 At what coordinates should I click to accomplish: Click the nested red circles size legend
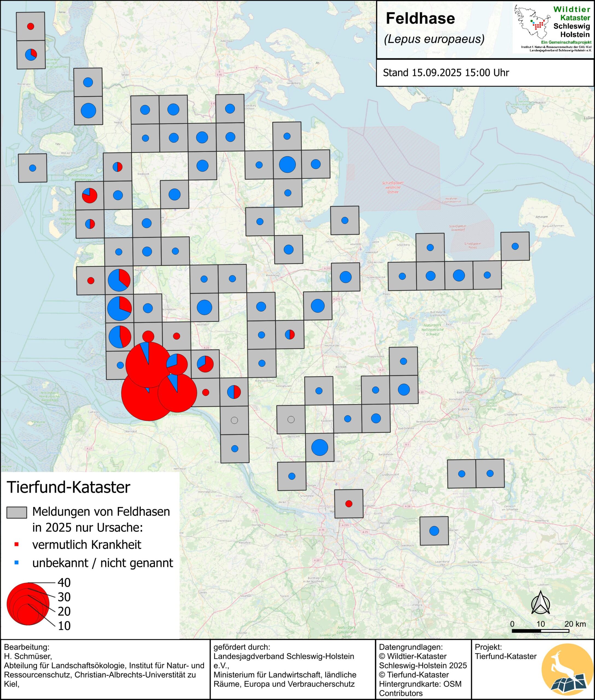[28, 604]
